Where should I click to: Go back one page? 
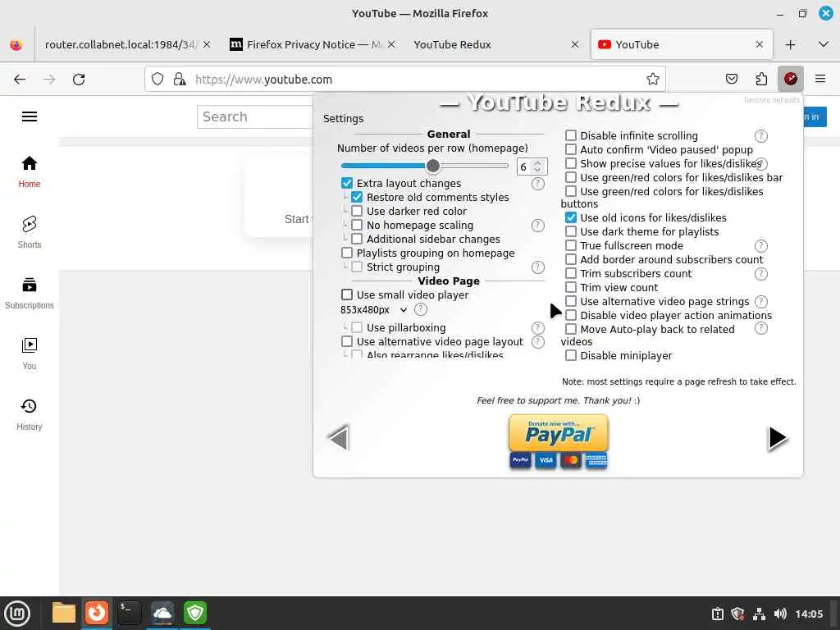pos(20,80)
